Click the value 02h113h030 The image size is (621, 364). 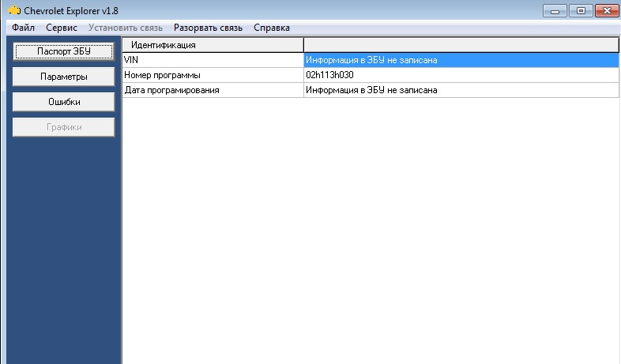pyautogui.click(x=329, y=75)
